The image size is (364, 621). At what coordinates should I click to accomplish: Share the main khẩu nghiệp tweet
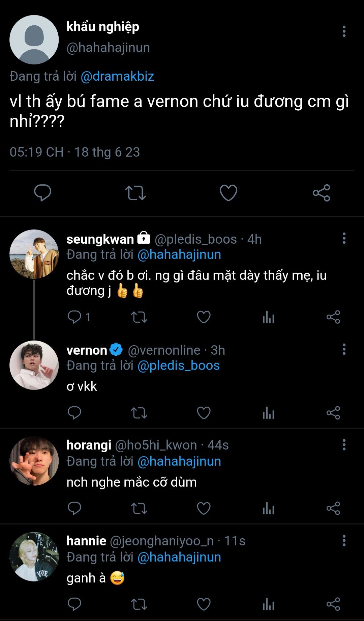321,193
